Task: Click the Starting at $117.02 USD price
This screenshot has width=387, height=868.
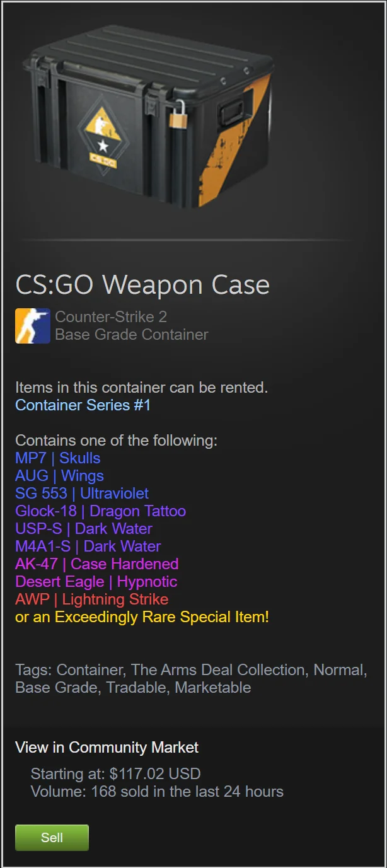Action: [x=116, y=773]
